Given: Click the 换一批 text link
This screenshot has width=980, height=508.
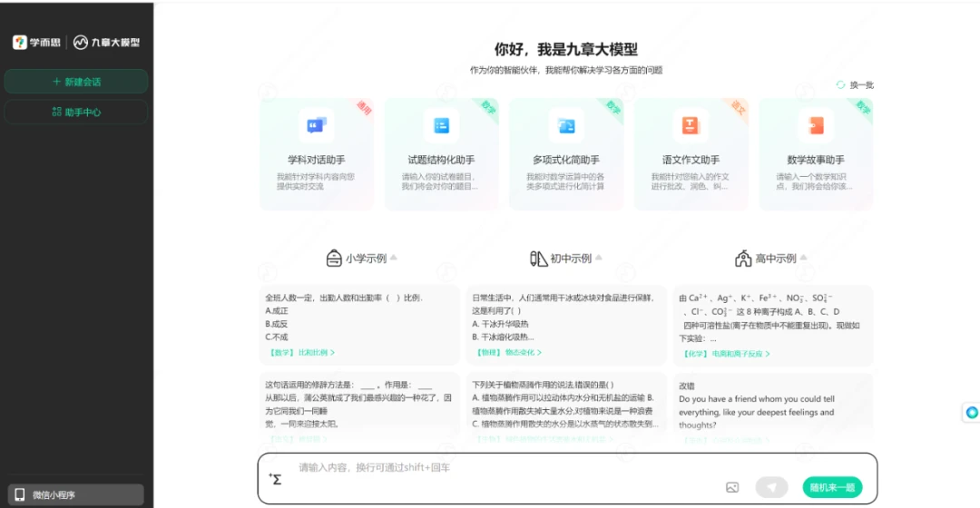Looking at the screenshot, I should [862, 85].
